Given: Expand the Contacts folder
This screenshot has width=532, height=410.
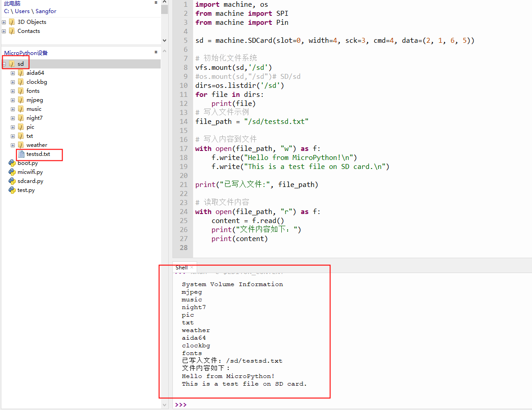Looking at the screenshot, I should click(3, 31).
